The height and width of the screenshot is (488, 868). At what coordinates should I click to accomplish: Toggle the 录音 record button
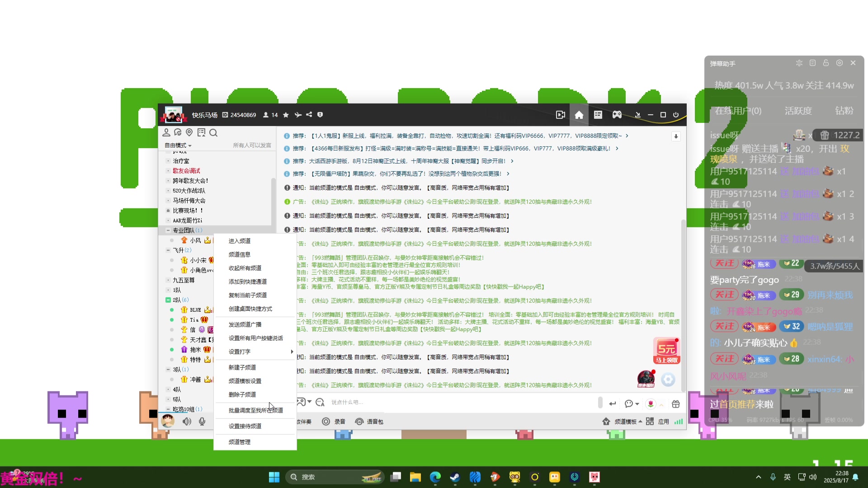pyautogui.click(x=334, y=422)
